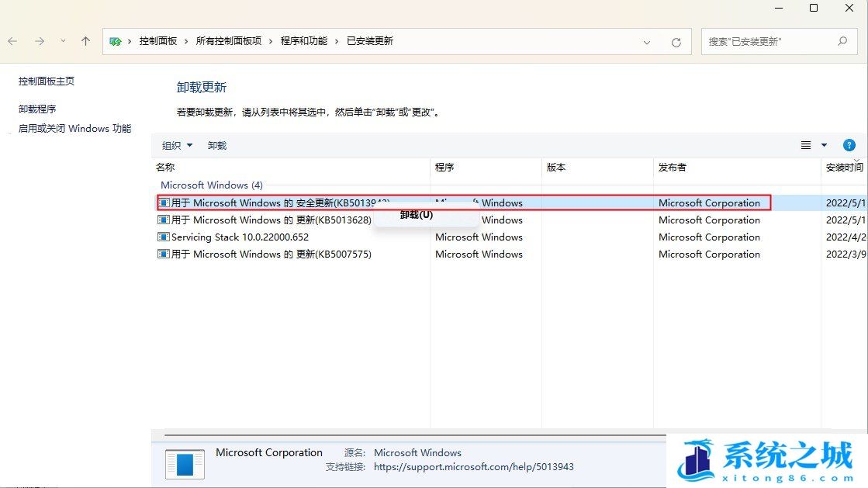
Task: Click the 搜索"已安装更新" search field
Action: pyautogui.click(x=778, y=42)
